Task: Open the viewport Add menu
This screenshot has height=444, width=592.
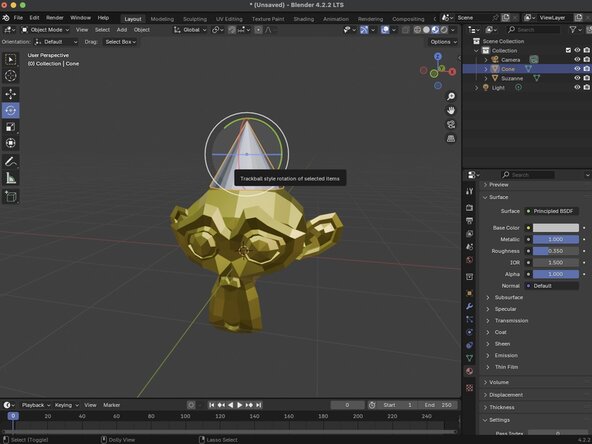Action: point(122,30)
